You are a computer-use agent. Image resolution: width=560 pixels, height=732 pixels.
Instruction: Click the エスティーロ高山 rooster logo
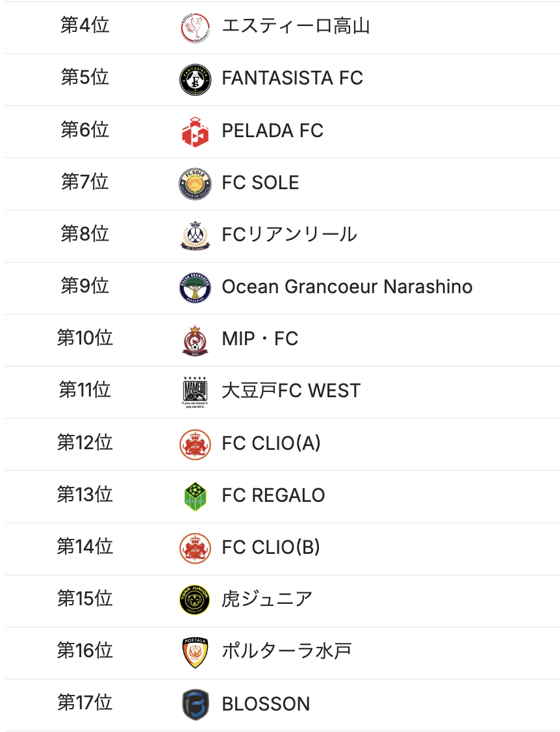pyautogui.click(x=195, y=27)
